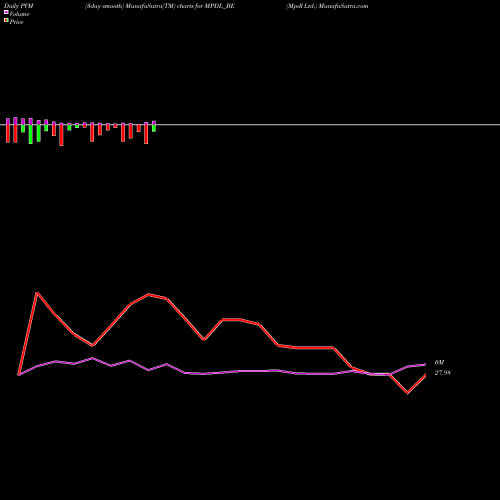Click the Volume legend color swatch
The image size is (500, 500).
tap(6, 12)
